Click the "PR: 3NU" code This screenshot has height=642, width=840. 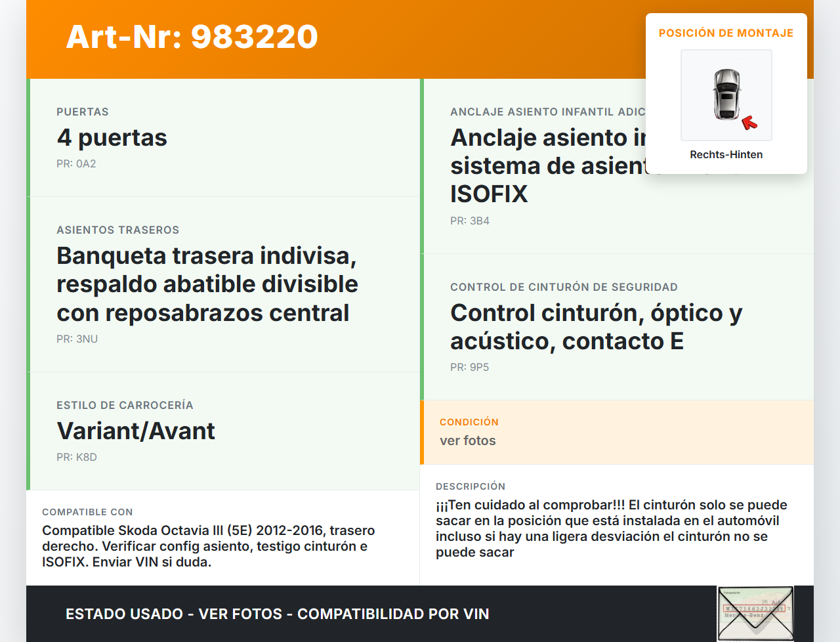coord(77,339)
